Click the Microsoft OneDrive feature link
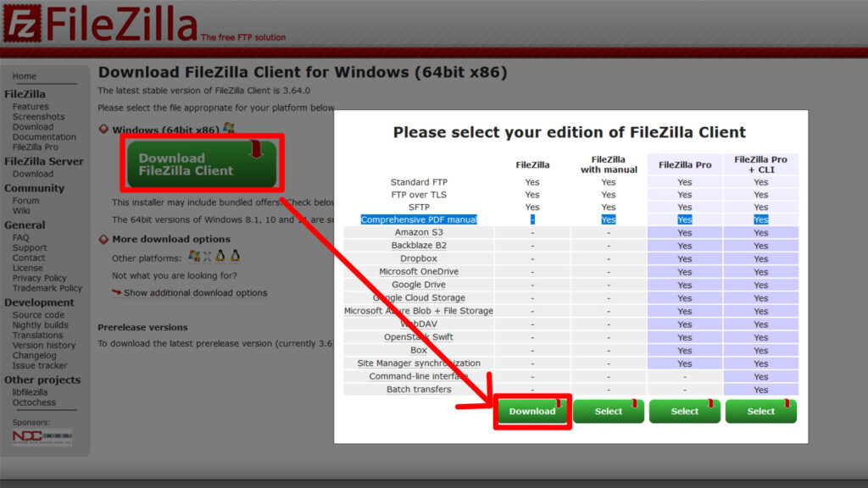This screenshot has height=488, width=868. click(x=419, y=272)
